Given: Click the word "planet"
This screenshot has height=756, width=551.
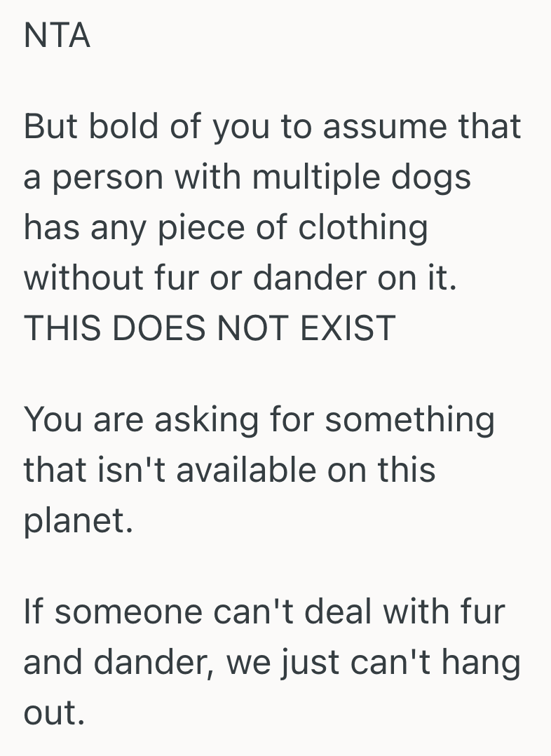Looking at the screenshot, I should (77, 521).
